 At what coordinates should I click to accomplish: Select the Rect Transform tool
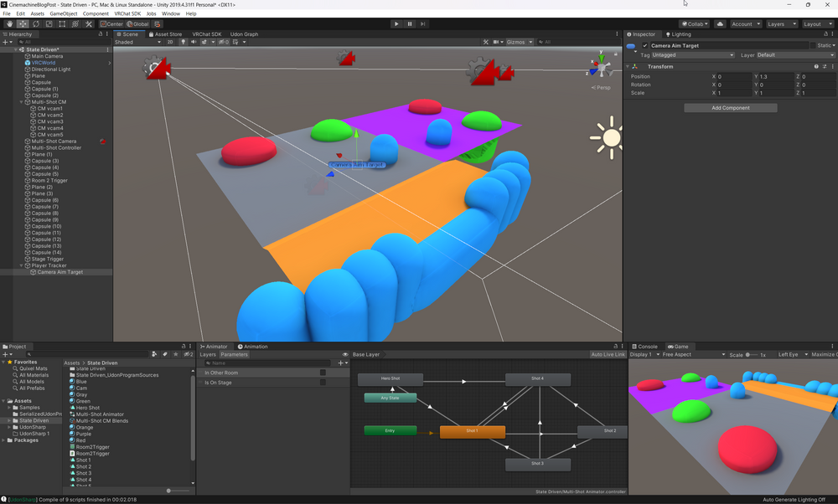click(61, 23)
